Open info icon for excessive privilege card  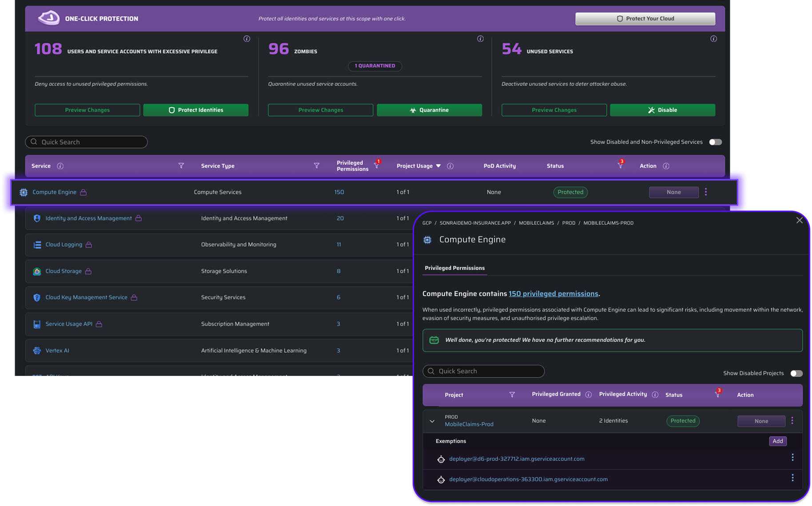click(x=247, y=39)
